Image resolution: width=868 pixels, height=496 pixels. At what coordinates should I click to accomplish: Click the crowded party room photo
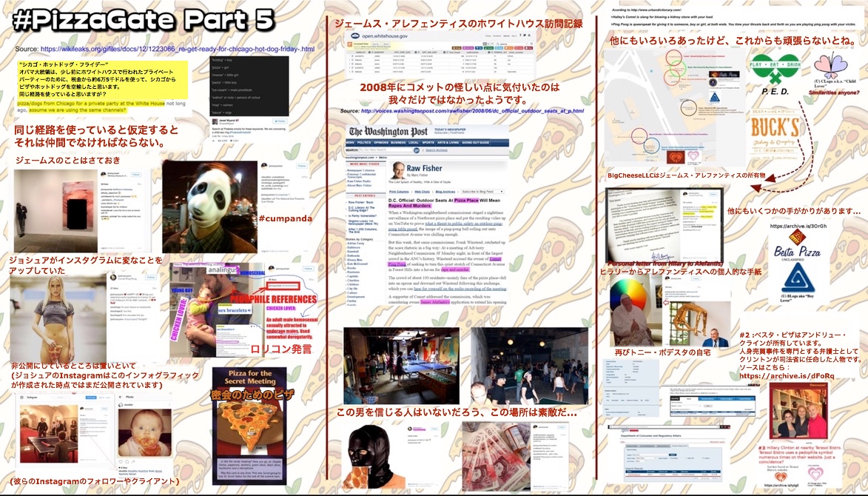[529, 366]
